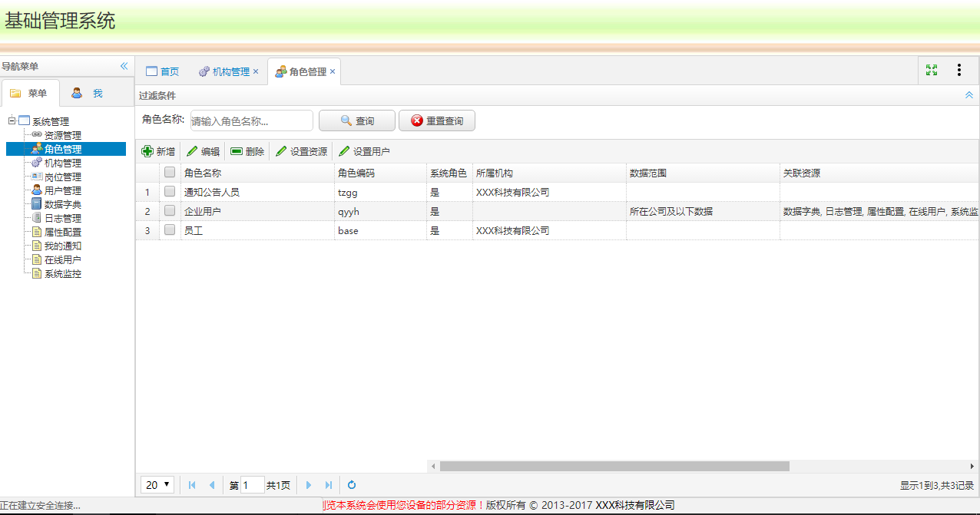The height and width of the screenshot is (515, 980).
Task: Click the qyyh role code cell
Action: click(380, 211)
